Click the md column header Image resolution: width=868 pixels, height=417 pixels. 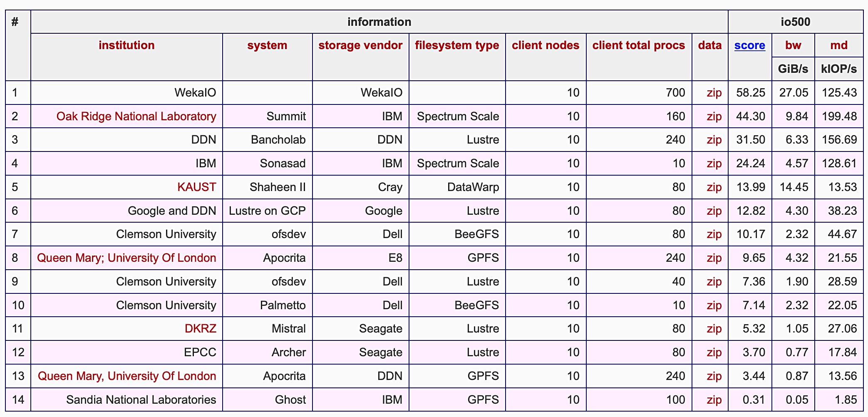pos(839,45)
